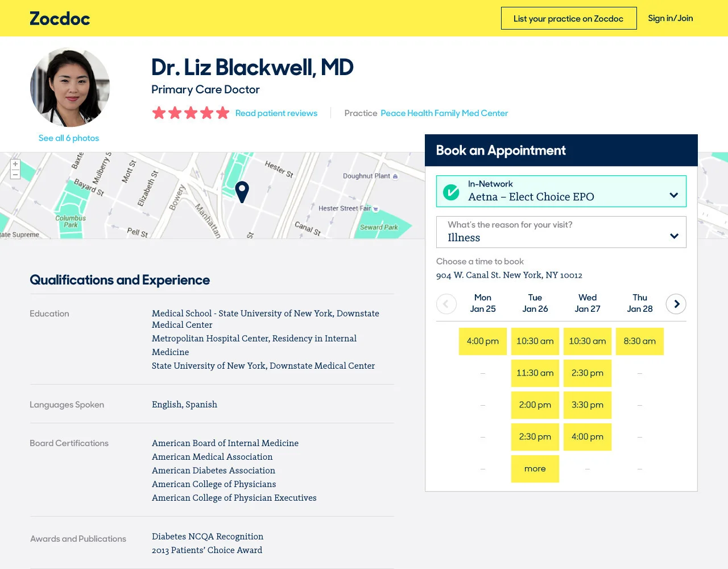Viewport: 728px width, 569px height.
Task: Go to previous appointment dates
Action: (x=446, y=304)
